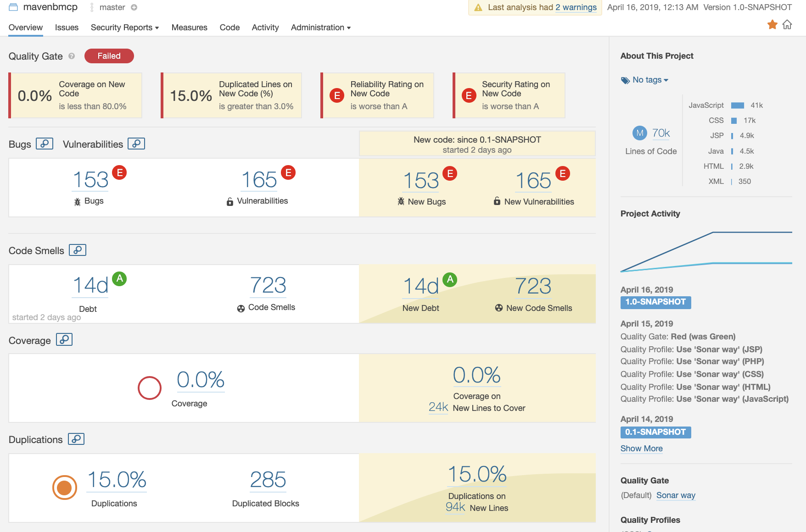The image size is (806, 532).
Task: Click the 2 warnings link
Action: tap(576, 7)
